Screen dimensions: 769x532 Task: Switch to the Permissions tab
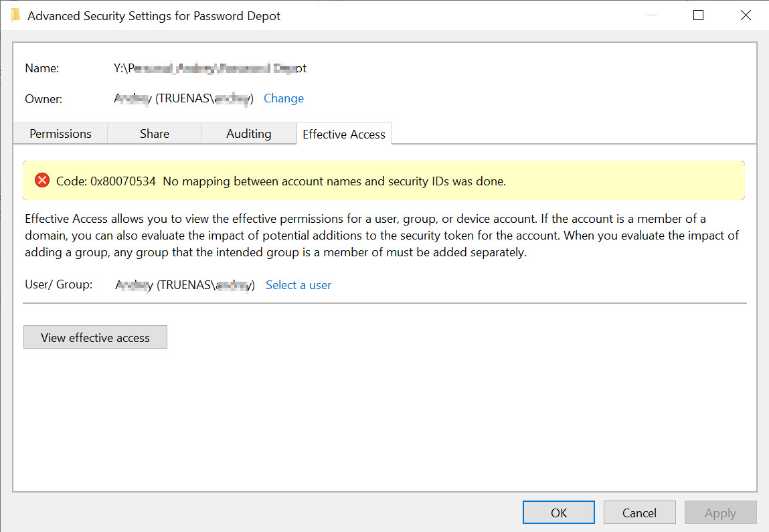[60, 134]
